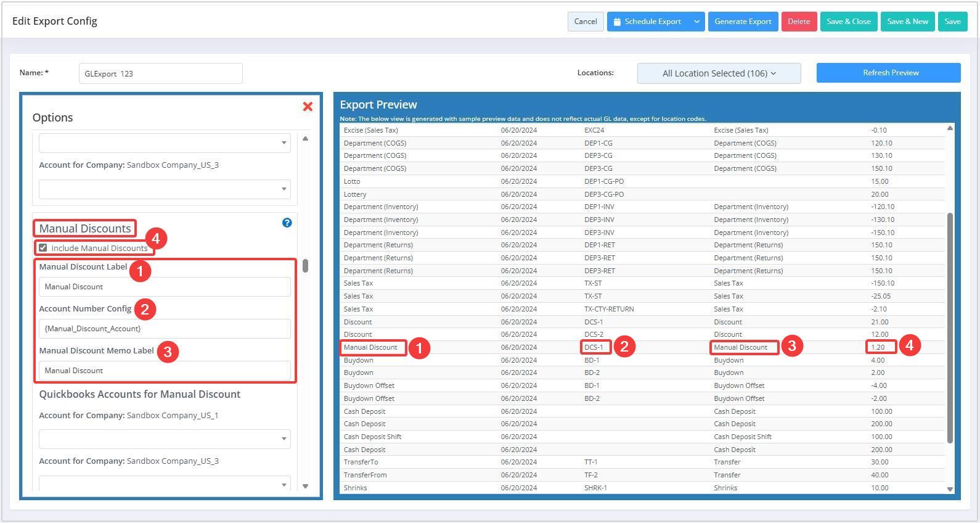Click Export Preview scroll up arrow
This screenshot has height=523, width=980.
pyautogui.click(x=950, y=128)
